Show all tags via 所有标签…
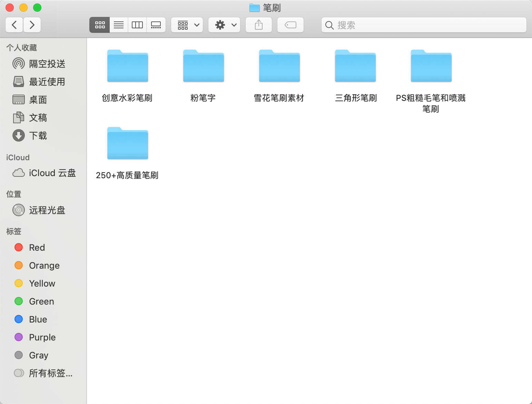 [50, 373]
